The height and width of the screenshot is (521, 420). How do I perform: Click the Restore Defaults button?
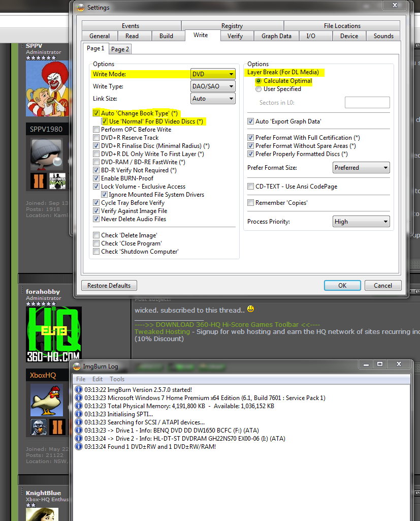click(x=109, y=286)
